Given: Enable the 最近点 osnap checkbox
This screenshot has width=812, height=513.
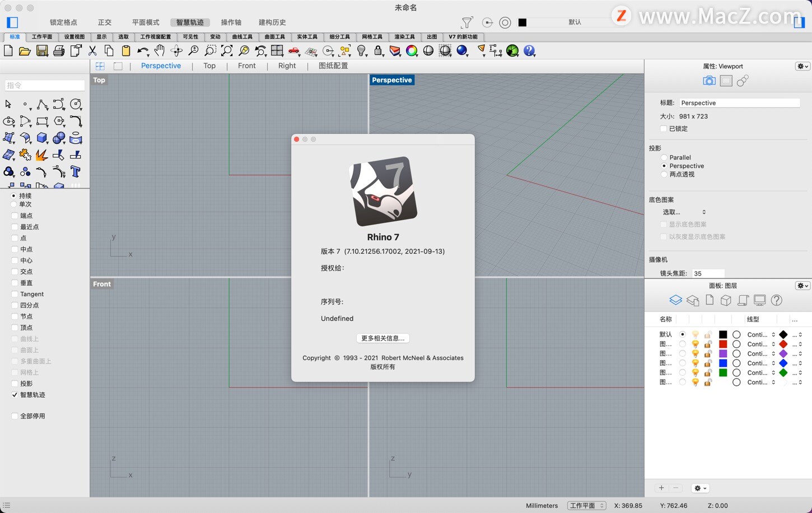Looking at the screenshot, I should 15,227.
